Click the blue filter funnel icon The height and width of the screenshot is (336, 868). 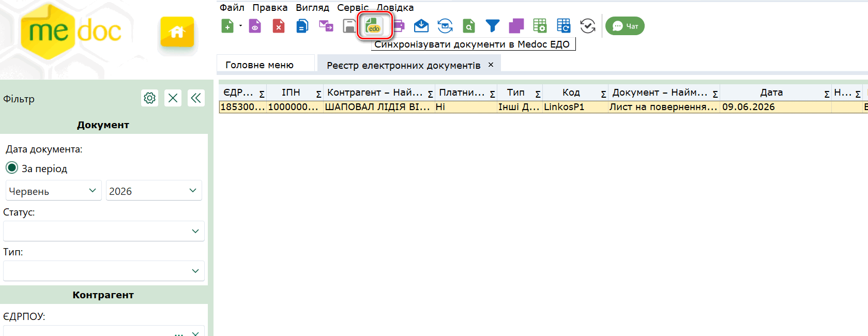click(x=493, y=26)
